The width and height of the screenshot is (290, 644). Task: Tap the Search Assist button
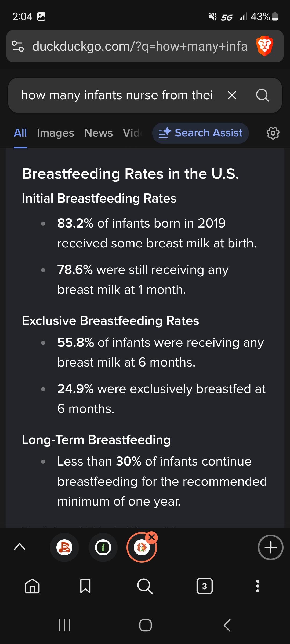click(x=201, y=133)
